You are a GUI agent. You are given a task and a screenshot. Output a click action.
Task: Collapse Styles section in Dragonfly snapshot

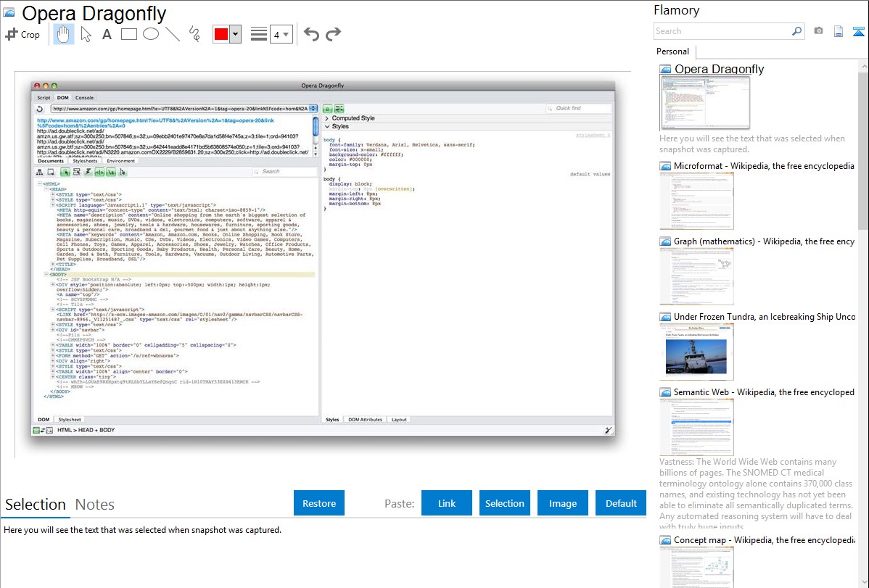[x=327, y=126]
